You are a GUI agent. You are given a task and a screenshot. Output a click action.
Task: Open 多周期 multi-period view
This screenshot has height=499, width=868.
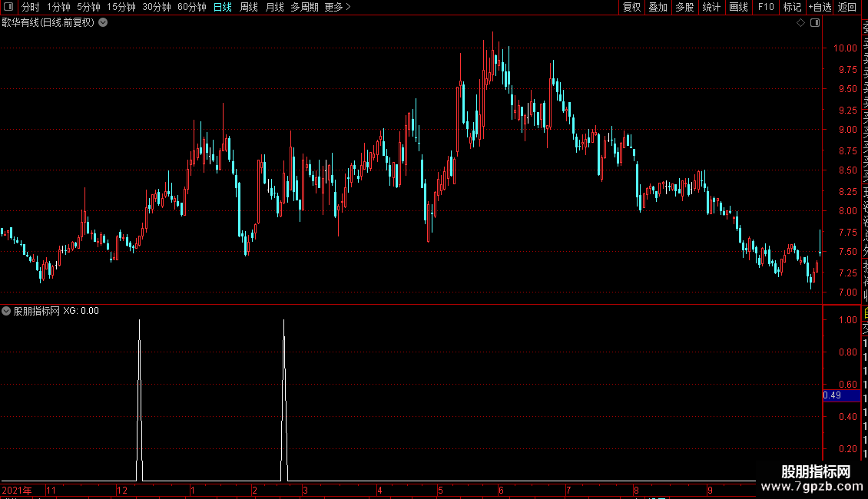pos(304,7)
